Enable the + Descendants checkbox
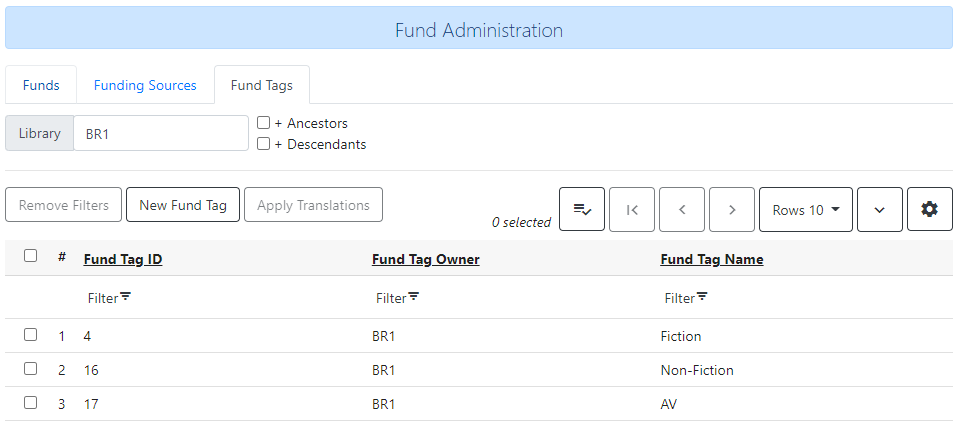Image resolution: width=965 pixels, height=423 pixels. [264, 144]
